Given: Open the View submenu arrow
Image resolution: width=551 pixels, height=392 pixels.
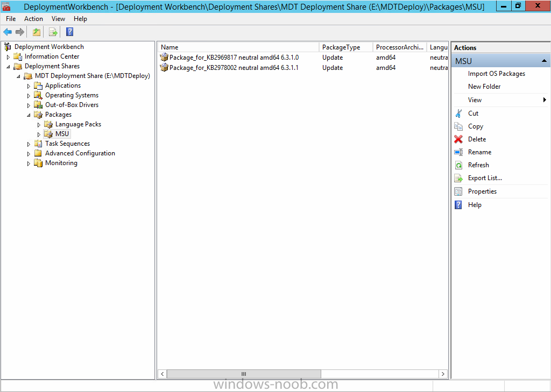Looking at the screenshot, I should click(x=545, y=100).
